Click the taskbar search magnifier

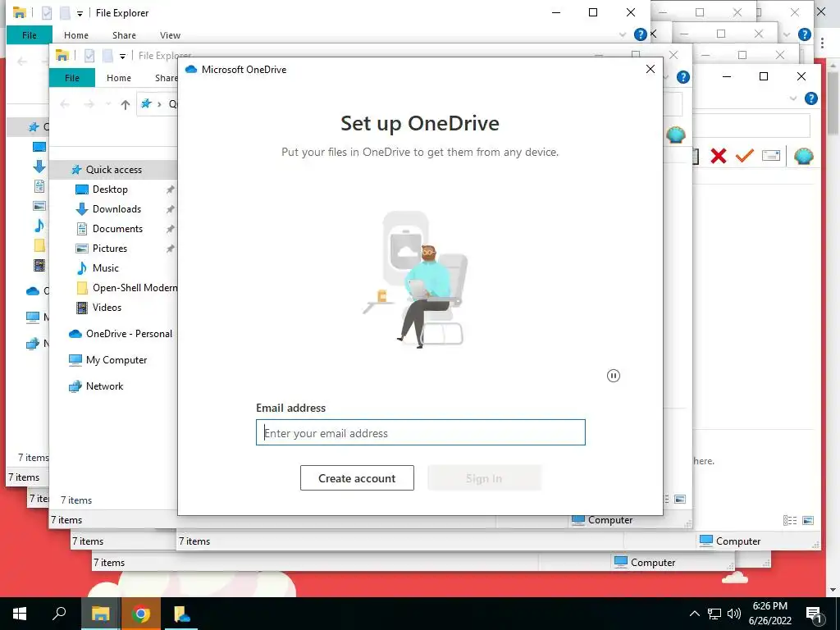tap(59, 614)
